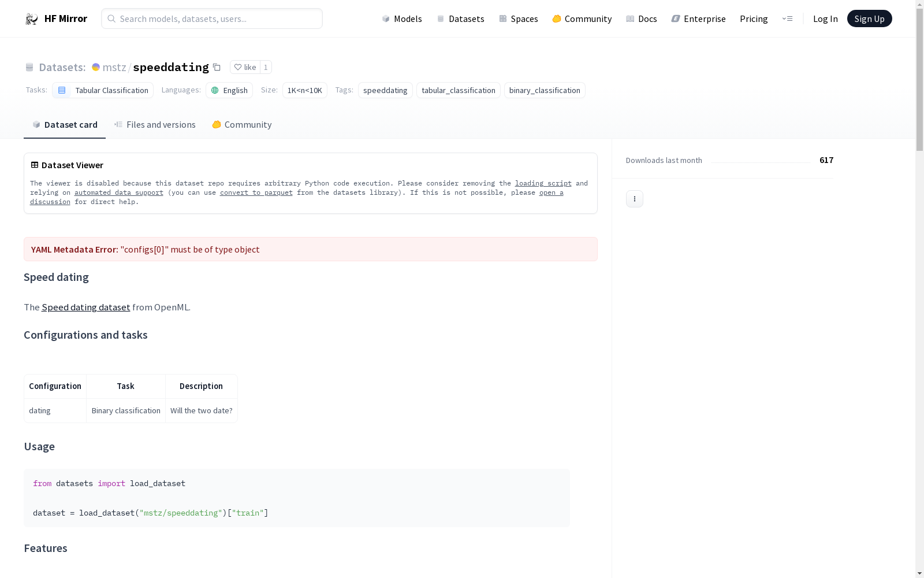The width and height of the screenshot is (924, 578).
Task: Switch to Files and versions tab
Action: (155, 125)
